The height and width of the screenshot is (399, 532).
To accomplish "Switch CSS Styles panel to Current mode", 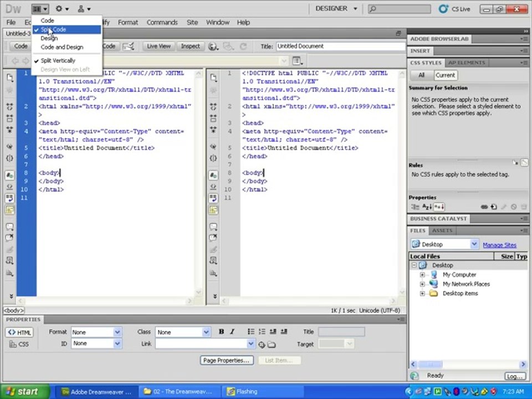I will [x=445, y=75].
